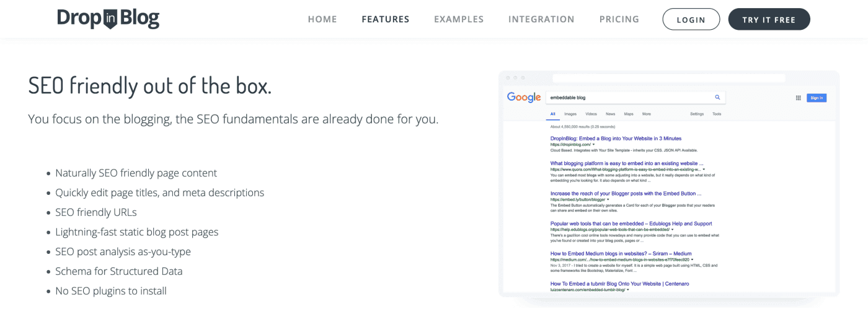The height and width of the screenshot is (324, 868).
Task: Open result 'What blogging platform is easy to embed'
Action: 627,163
